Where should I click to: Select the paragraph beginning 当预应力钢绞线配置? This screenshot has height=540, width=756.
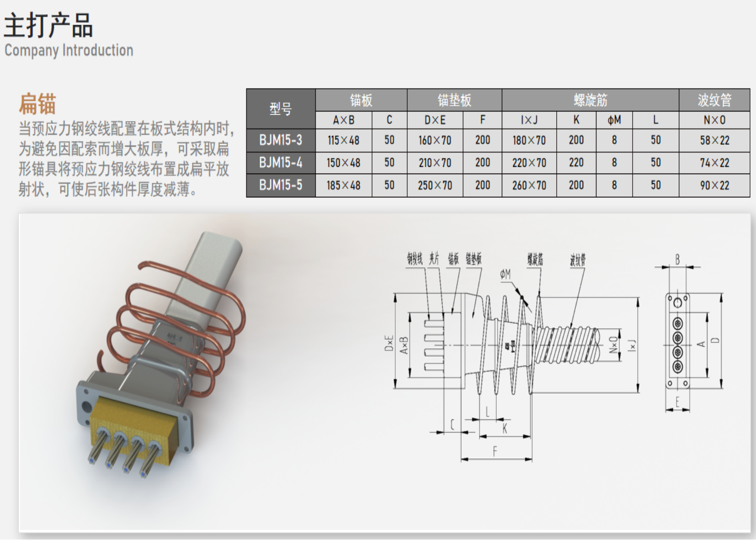tap(127, 159)
